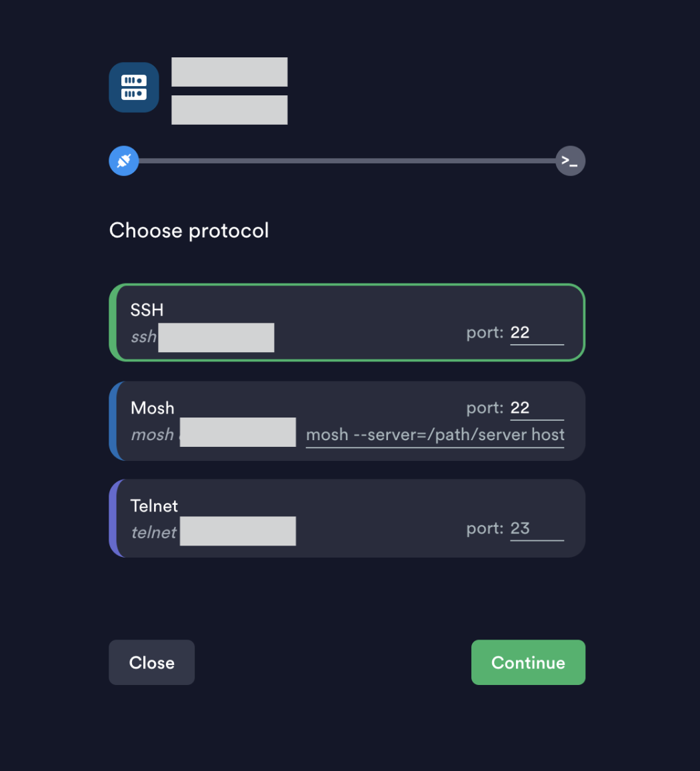
Task: Click the italic mosh command text
Action: (152, 435)
